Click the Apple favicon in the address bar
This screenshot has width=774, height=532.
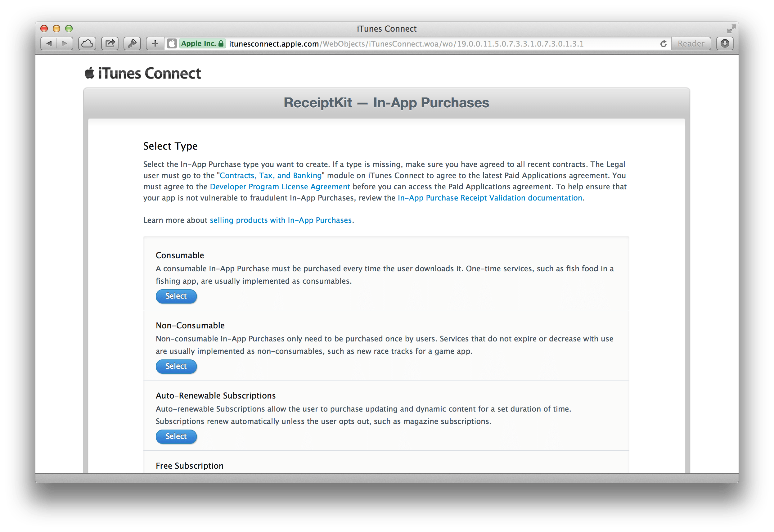(172, 44)
